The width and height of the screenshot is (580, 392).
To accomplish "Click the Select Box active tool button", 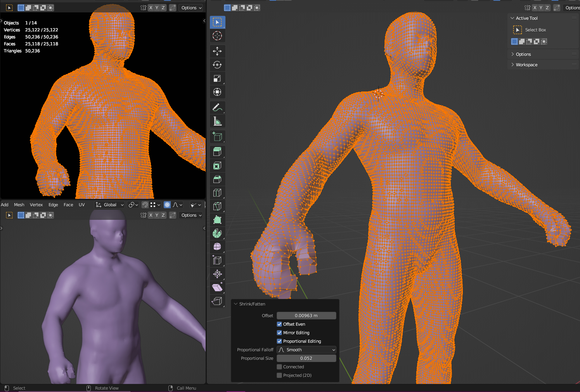I will [x=518, y=30].
